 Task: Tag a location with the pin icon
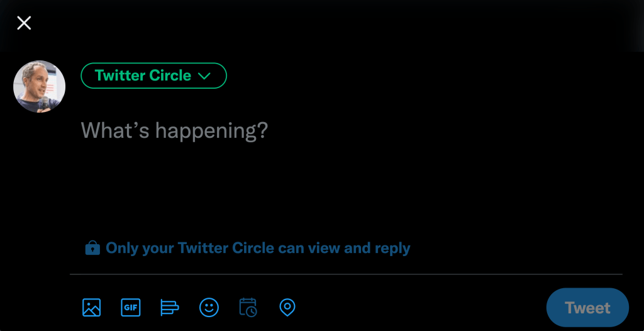pyautogui.click(x=287, y=308)
